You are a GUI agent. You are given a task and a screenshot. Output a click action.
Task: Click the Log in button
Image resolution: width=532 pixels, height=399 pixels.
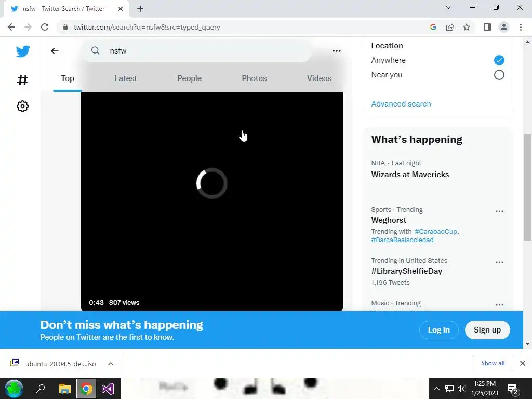pos(438,330)
